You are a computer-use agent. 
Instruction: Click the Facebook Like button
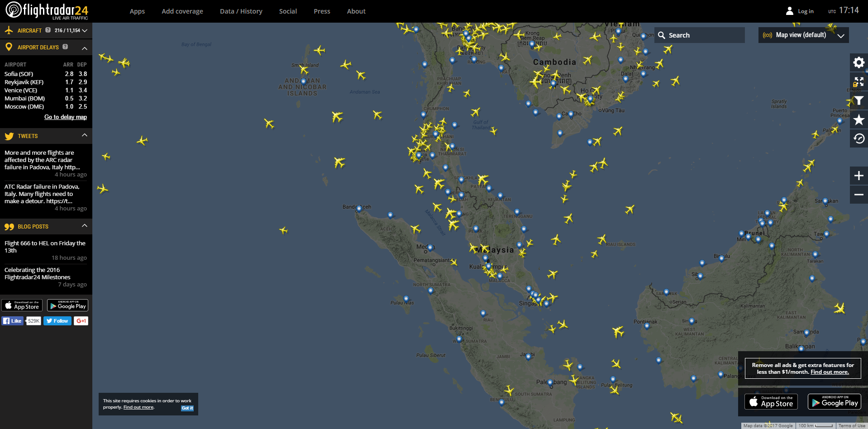[x=13, y=321]
